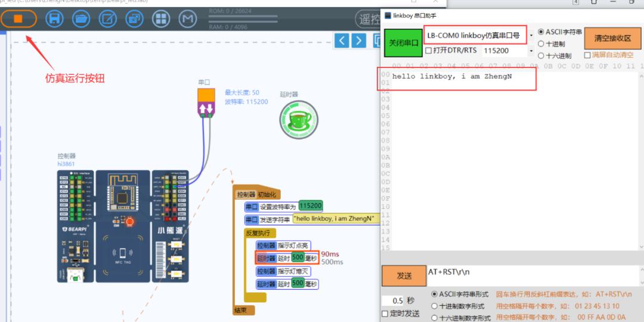This screenshot has width=644, height=322.
Task: Click the 发送 send button
Action: tap(404, 275)
